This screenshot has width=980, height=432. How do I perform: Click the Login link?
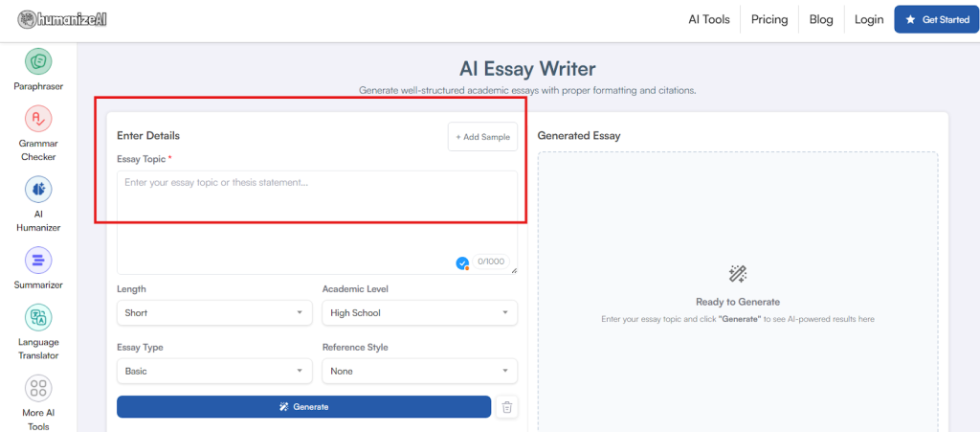coord(869,19)
